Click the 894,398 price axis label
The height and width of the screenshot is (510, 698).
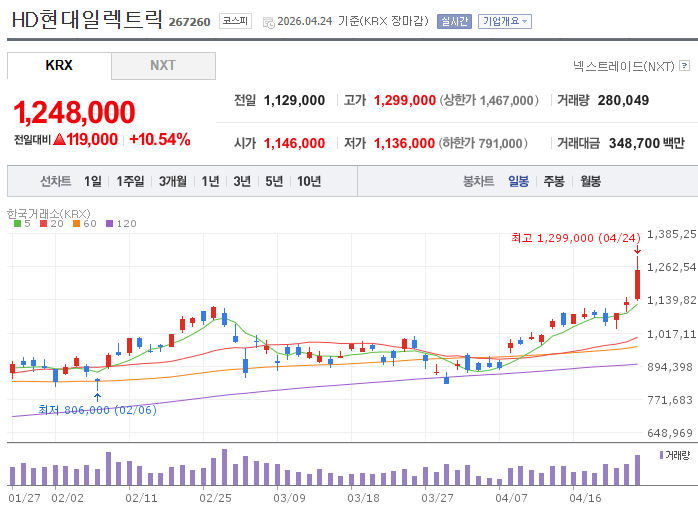670,367
